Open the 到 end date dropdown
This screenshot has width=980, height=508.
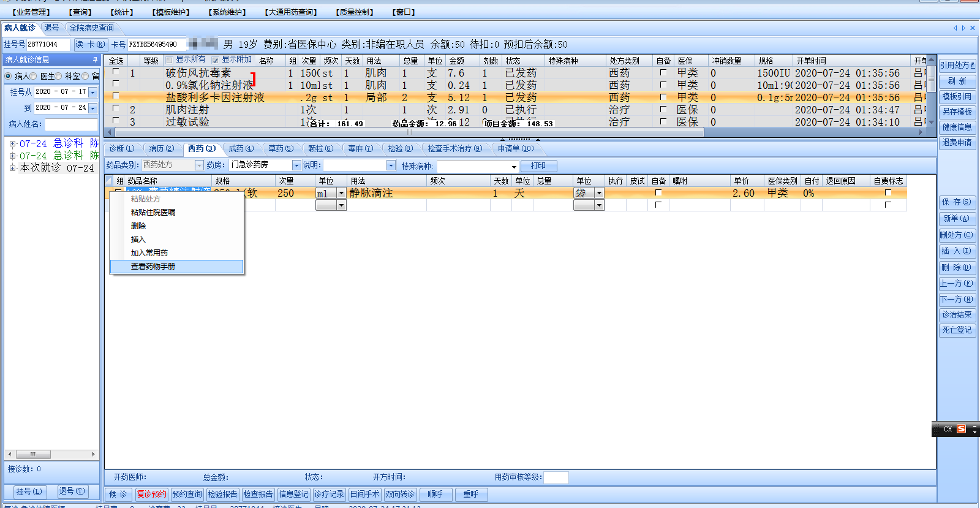point(93,108)
